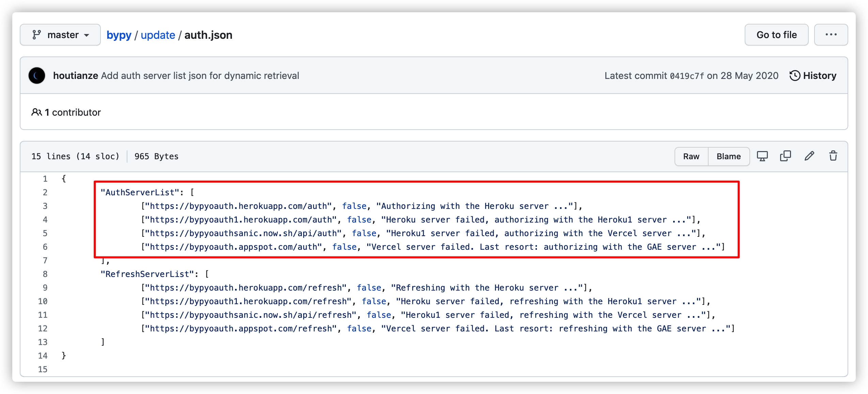868x394 pixels.
Task: Click houtianze's avatar image
Action: [37, 76]
